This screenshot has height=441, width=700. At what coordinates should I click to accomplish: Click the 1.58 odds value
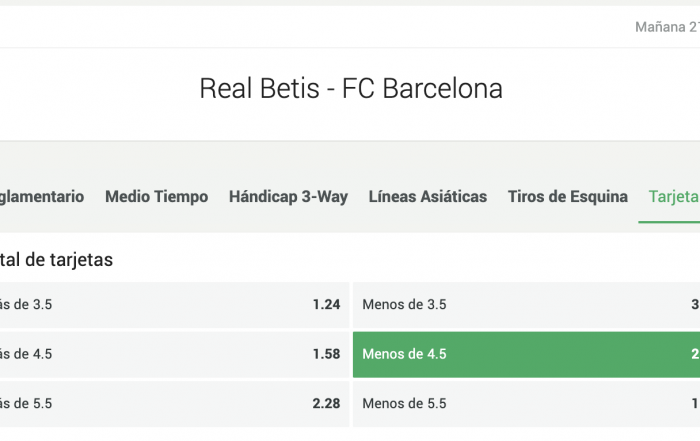tap(326, 354)
